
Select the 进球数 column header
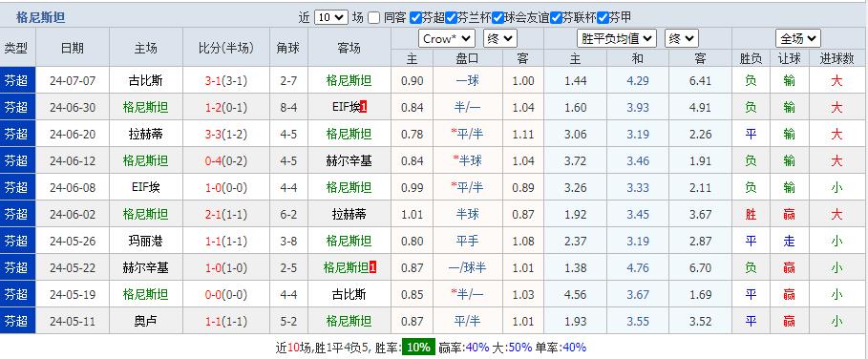click(837, 58)
